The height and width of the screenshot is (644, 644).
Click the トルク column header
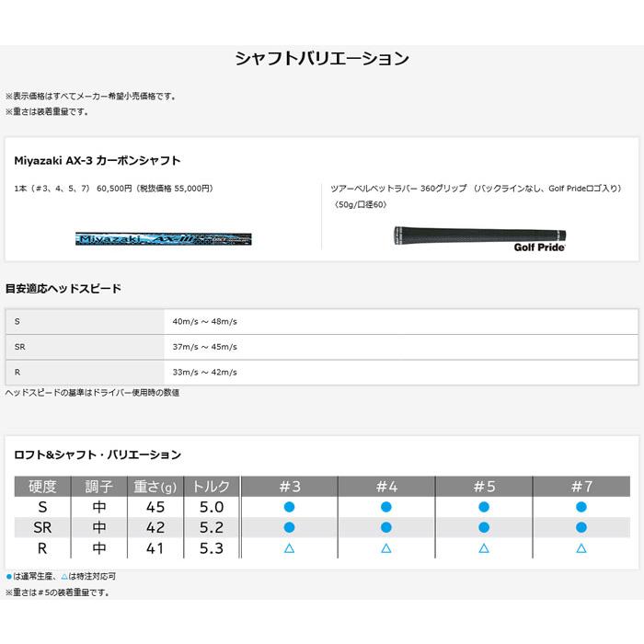coord(211,487)
